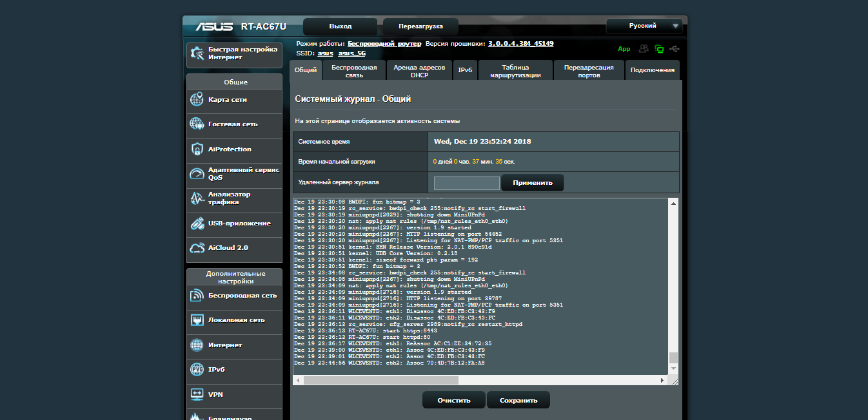
Task: Click the log's vertical scrollbar down arrow
Action: click(674, 369)
